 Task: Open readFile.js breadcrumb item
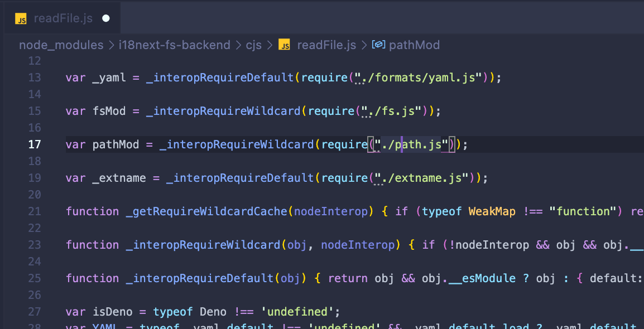[326, 45]
